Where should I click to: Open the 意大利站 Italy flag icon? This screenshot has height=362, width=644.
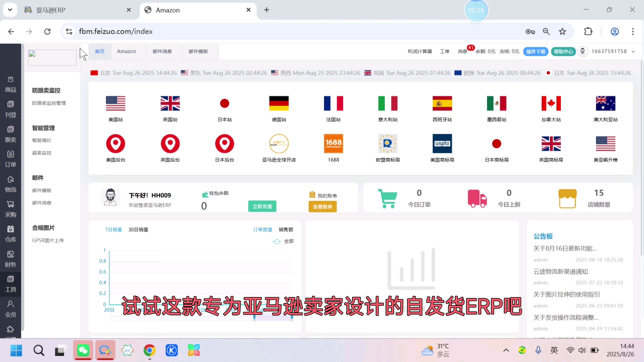pyautogui.click(x=388, y=103)
